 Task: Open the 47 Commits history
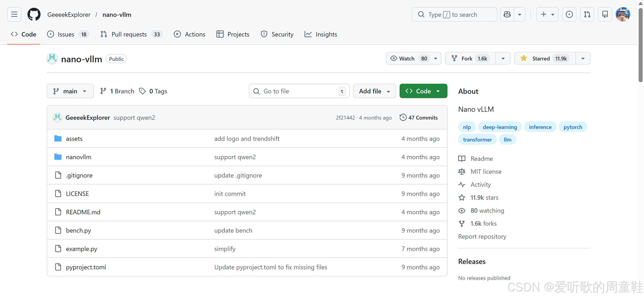pyautogui.click(x=419, y=118)
